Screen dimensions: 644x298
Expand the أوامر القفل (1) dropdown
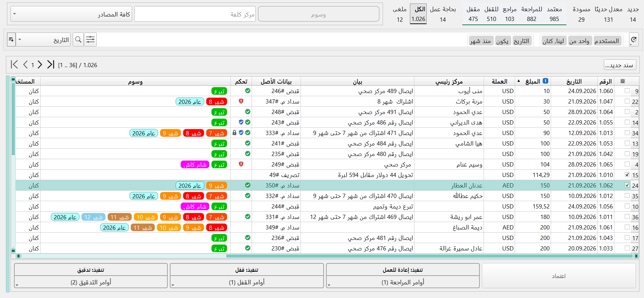(247, 282)
